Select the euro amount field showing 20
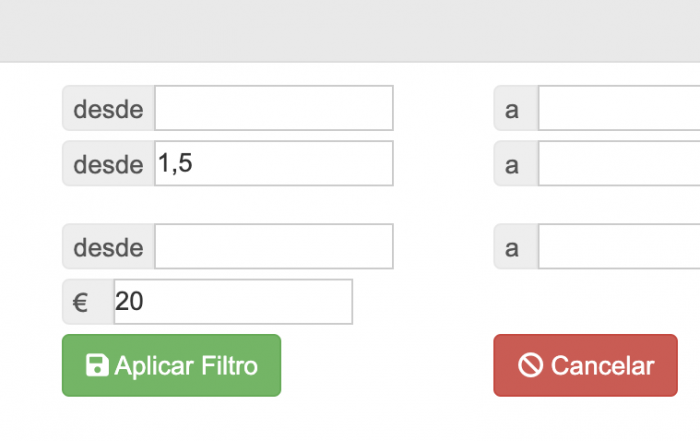700x441 pixels. 233,302
